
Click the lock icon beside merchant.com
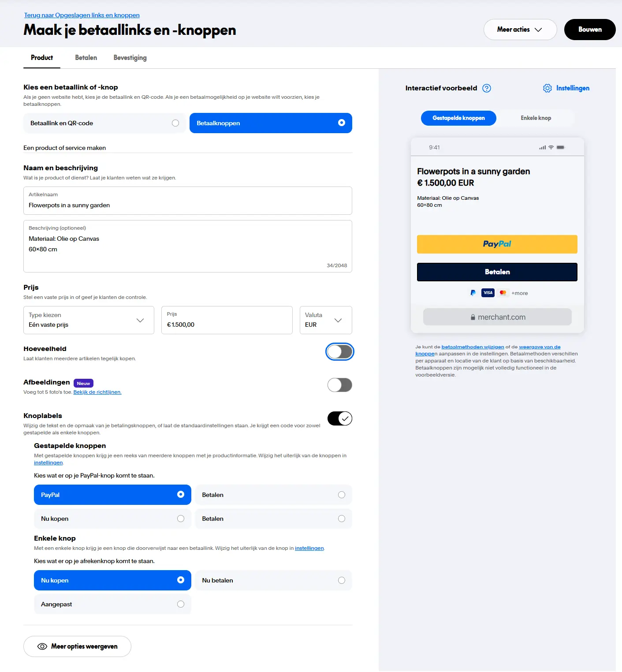[x=473, y=317]
